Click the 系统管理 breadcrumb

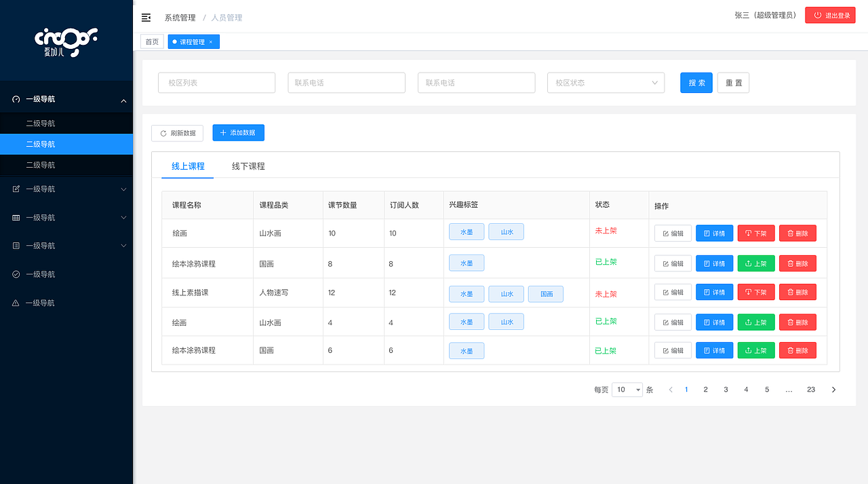180,18
